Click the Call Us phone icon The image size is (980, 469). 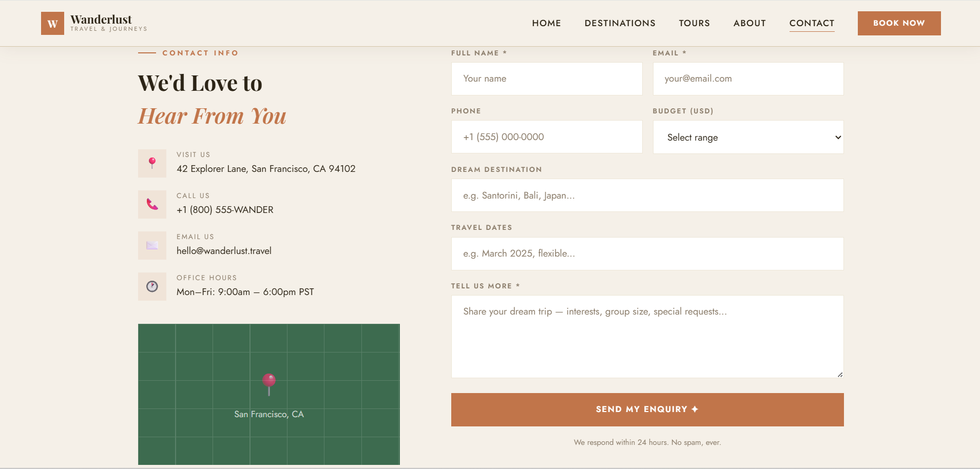click(x=152, y=204)
